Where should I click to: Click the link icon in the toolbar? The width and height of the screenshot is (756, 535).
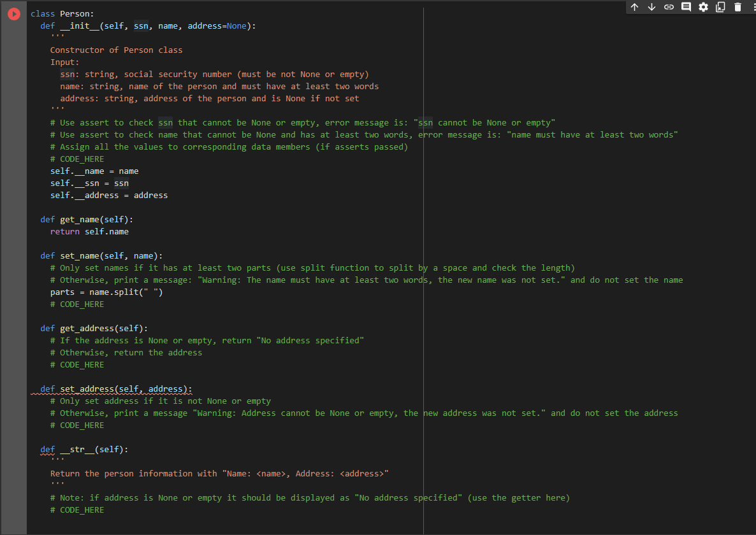tap(669, 7)
